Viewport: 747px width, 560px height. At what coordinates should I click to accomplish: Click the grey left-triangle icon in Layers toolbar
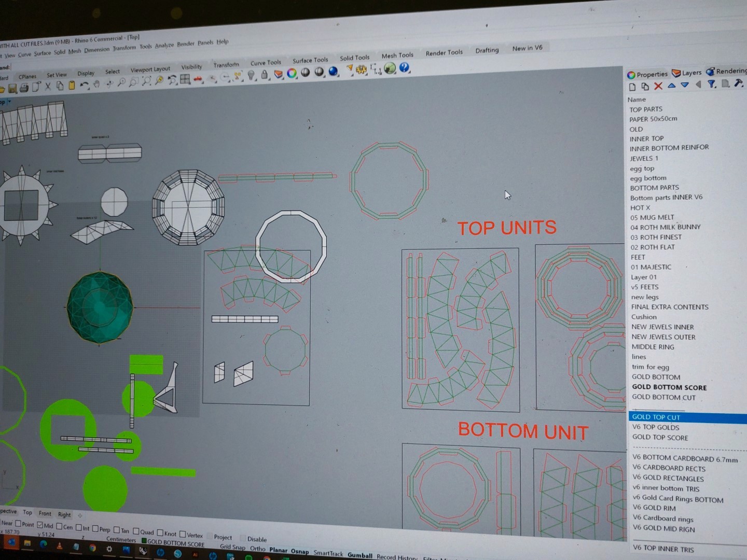point(698,85)
